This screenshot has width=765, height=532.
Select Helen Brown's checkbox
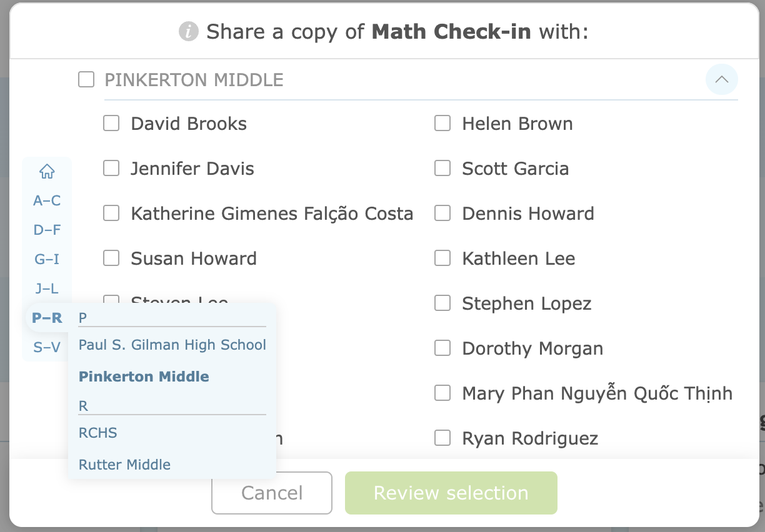(x=442, y=123)
